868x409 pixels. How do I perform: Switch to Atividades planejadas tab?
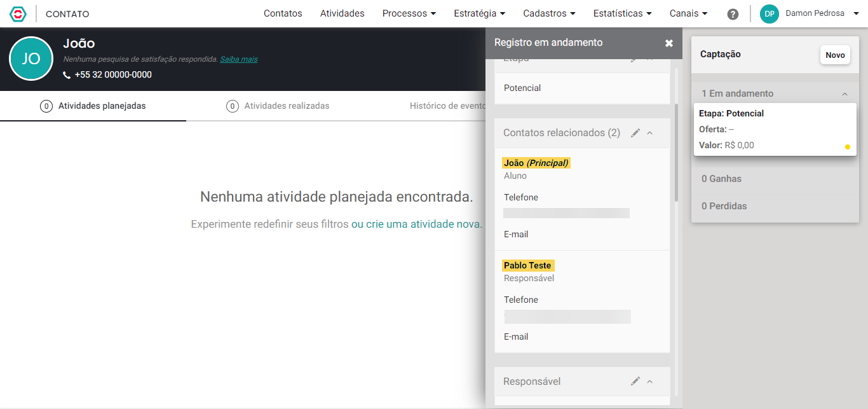click(x=93, y=106)
